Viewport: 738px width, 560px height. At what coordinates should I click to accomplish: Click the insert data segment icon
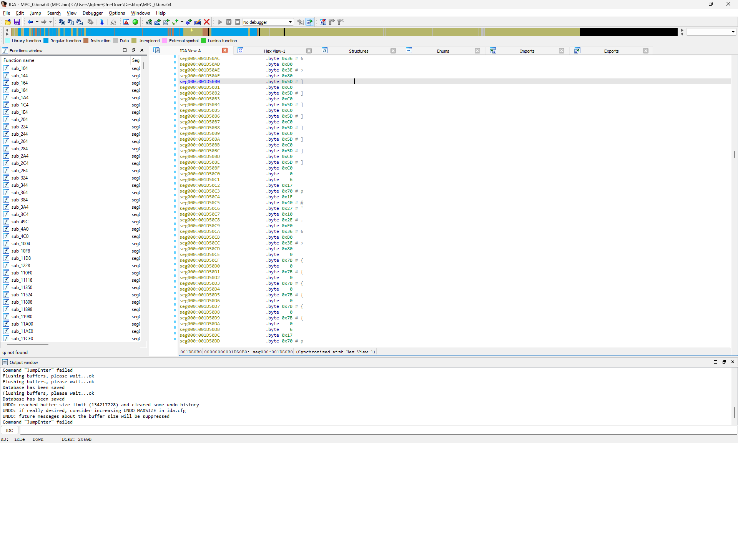click(x=158, y=22)
